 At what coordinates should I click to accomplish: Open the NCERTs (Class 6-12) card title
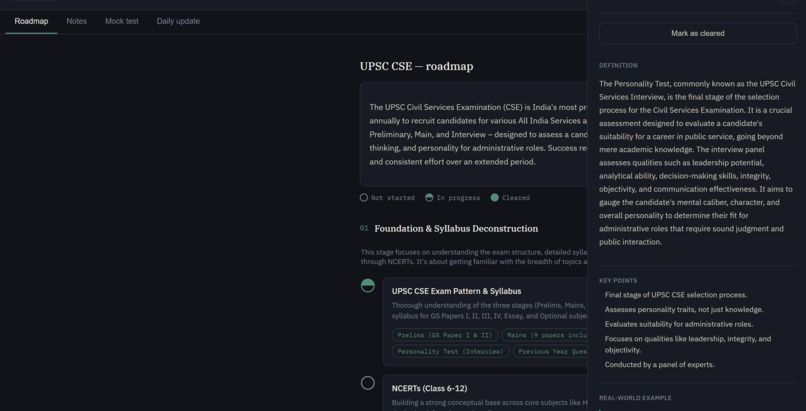pyautogui.click(x=429, y=388)
